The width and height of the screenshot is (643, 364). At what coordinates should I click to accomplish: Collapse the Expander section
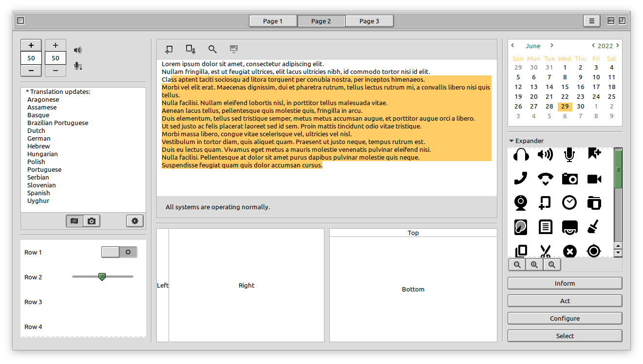(527, 141)
